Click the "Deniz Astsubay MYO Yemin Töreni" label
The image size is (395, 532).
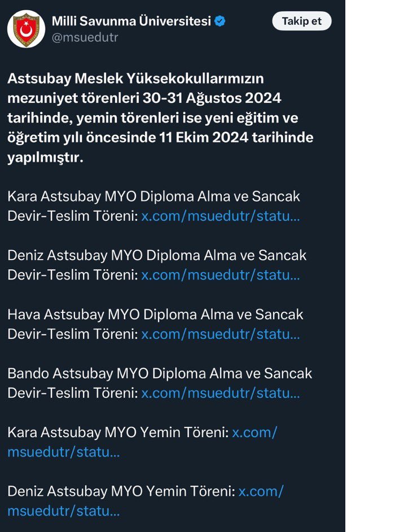point(121,491)
